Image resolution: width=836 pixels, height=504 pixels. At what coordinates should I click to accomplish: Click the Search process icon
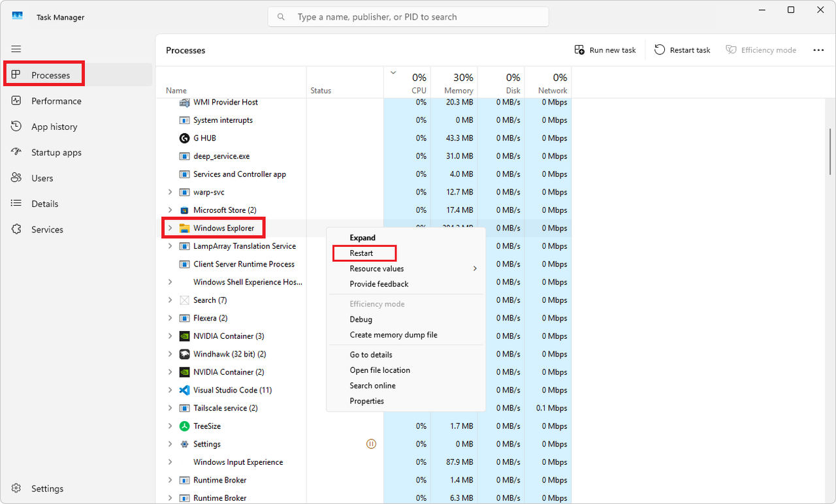click(184, 300)
